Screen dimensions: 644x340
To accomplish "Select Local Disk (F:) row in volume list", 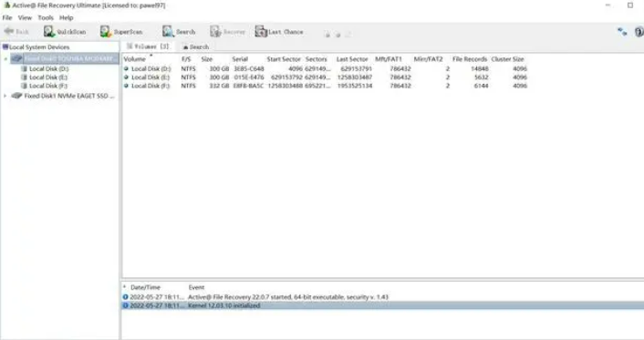I will click(x=325, y=86).
